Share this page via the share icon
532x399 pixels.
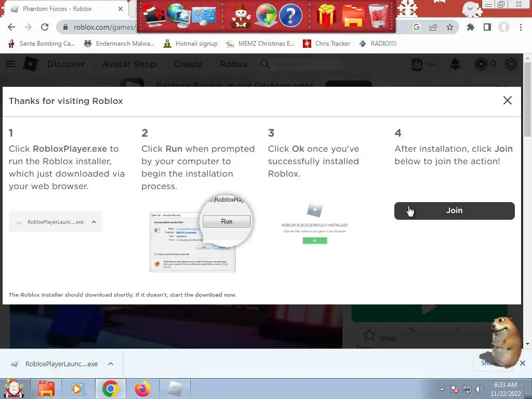tap(433, 27)
